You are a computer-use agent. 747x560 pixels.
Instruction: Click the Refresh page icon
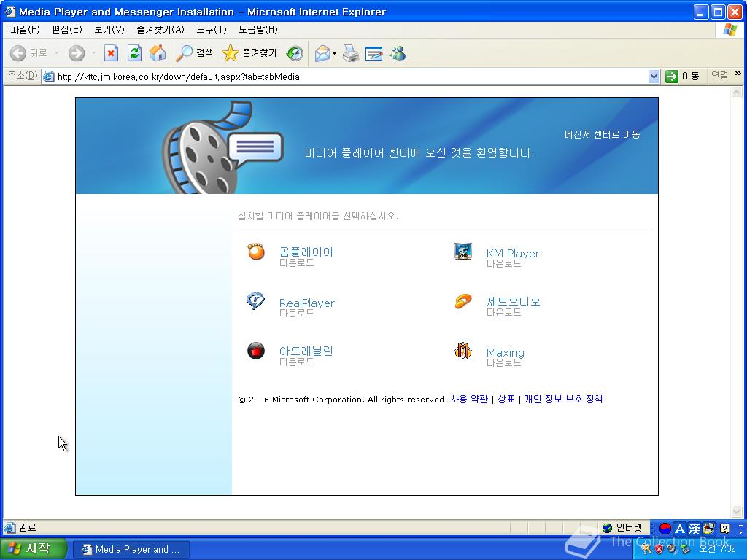(x=134, y=52)
